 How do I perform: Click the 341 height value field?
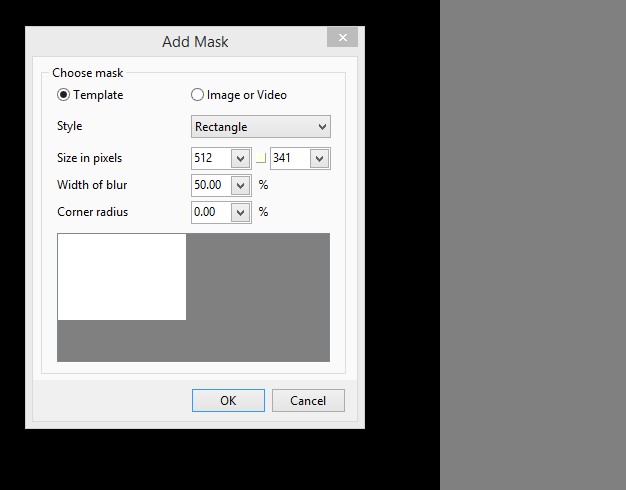point(289,159)
